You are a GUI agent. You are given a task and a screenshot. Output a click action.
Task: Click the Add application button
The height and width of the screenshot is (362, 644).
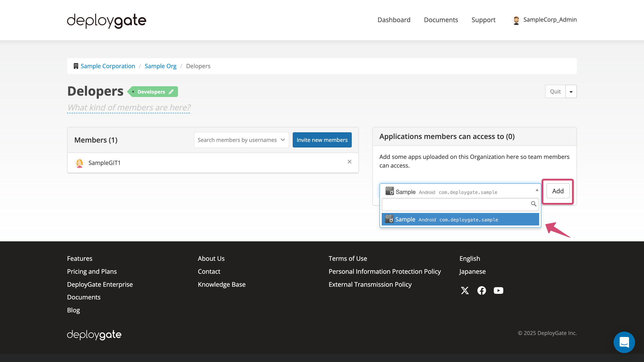pos(558,191)
